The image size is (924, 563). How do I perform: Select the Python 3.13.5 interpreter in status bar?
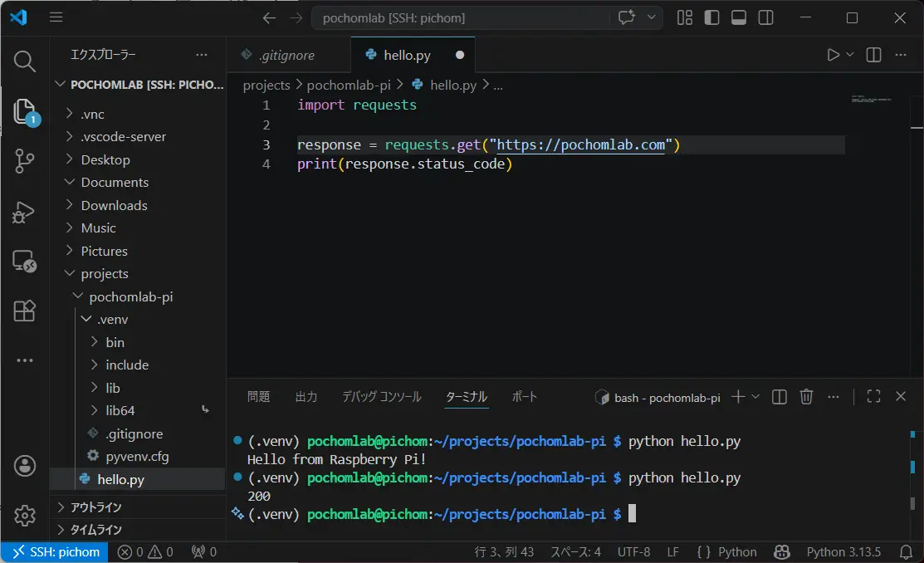[x=843, y=552]
